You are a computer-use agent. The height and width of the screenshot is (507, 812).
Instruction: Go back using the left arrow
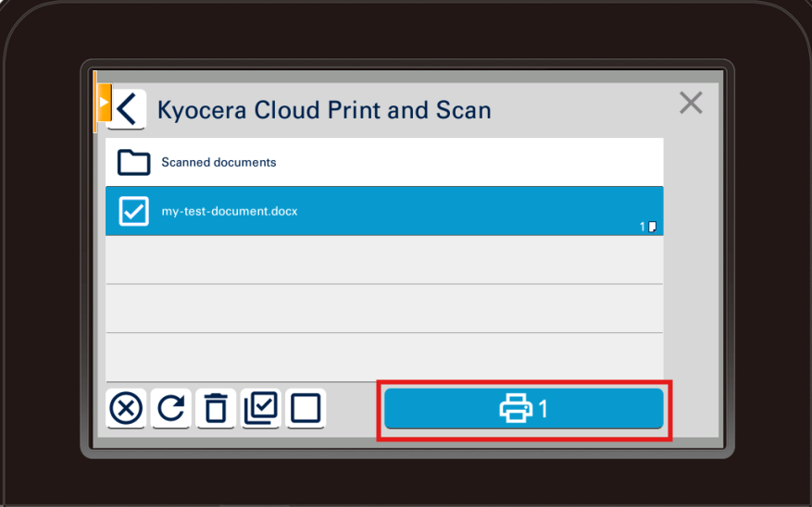click(x=128, y=109)
